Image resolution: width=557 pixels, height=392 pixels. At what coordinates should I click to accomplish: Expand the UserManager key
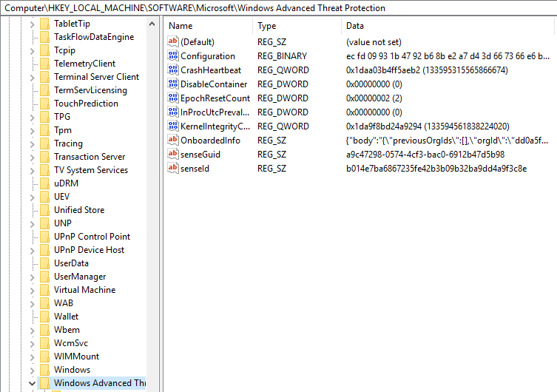[32, 277]
